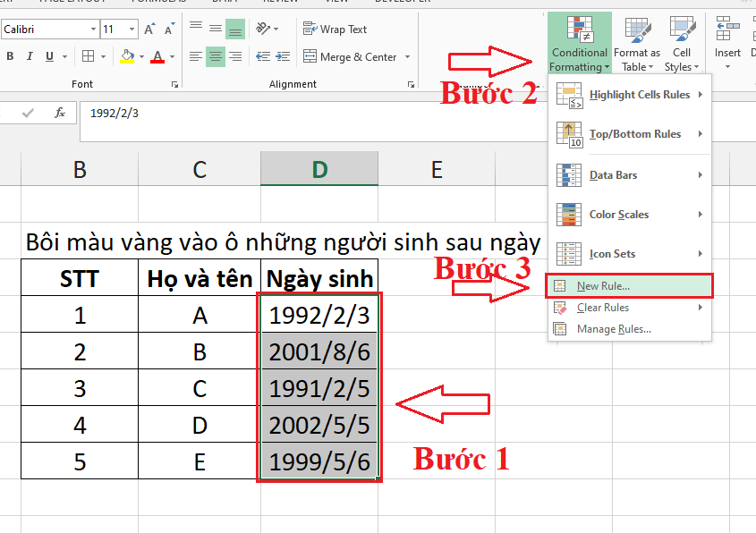The image size is (756, 533).
Task: Select column E header
Action: [x=437, y=169]
